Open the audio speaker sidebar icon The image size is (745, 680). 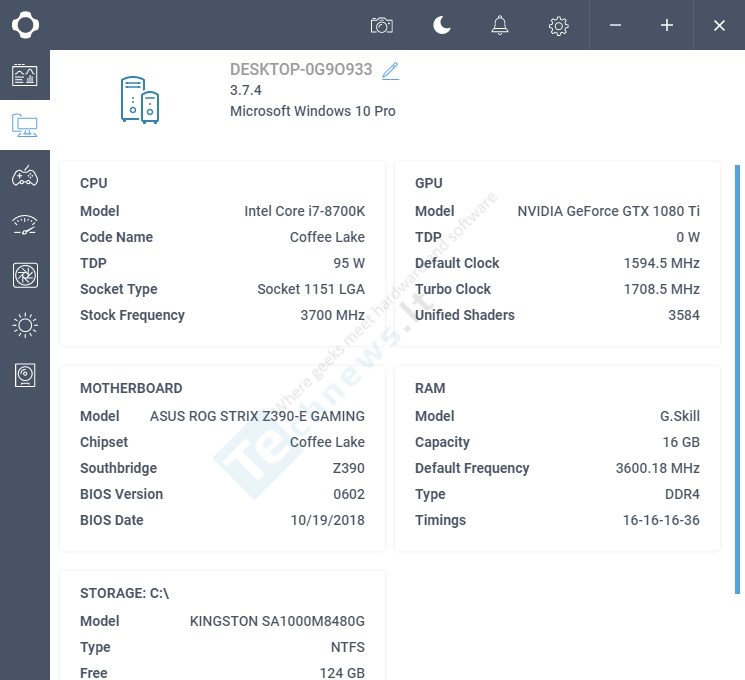pyautogui.click(x=25, y=375)
